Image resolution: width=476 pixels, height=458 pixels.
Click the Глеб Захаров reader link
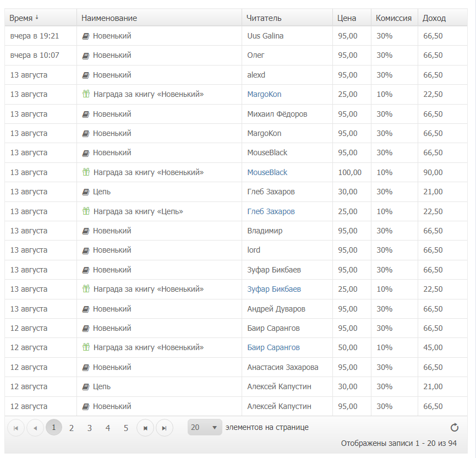[x=271, y=211]
